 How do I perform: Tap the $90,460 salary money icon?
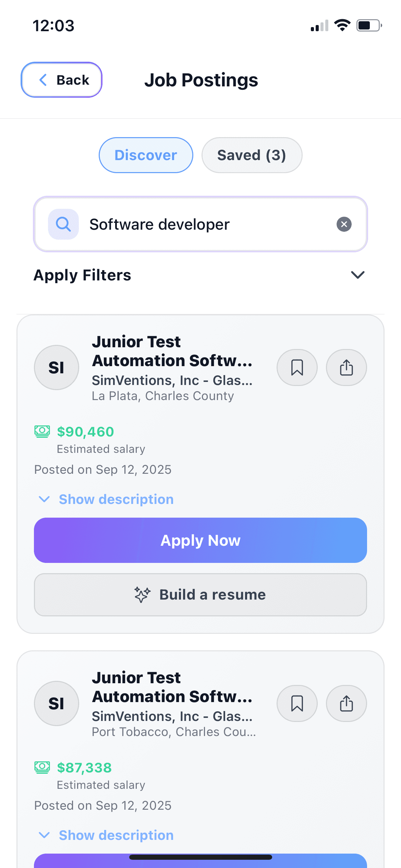click(42, 432)
